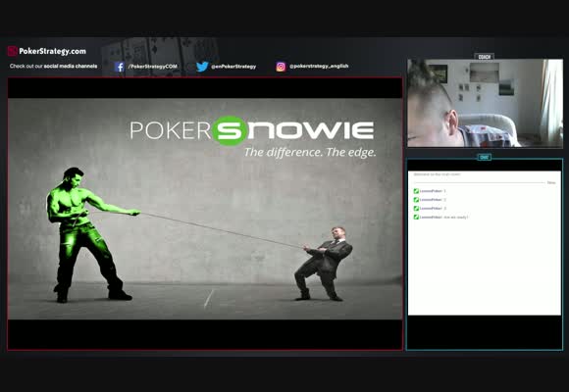Open @enPokerStrategy Twitter handle

point(233,67)
